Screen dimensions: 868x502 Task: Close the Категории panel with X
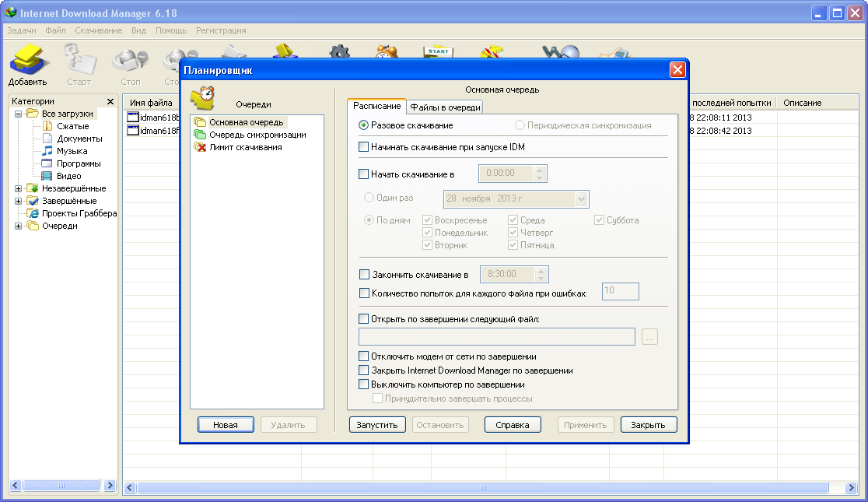click(110, 101)
